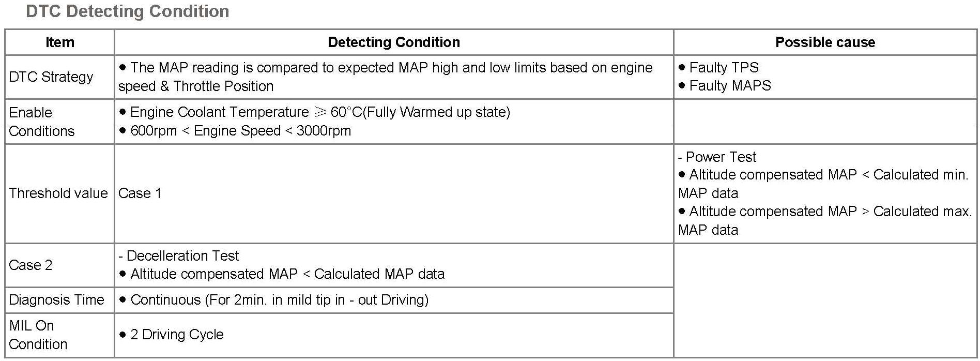Screen dimensions: 980x361
Task: Click the "Continuous (For 2min...)" diagnosis text
Action: 279,300
